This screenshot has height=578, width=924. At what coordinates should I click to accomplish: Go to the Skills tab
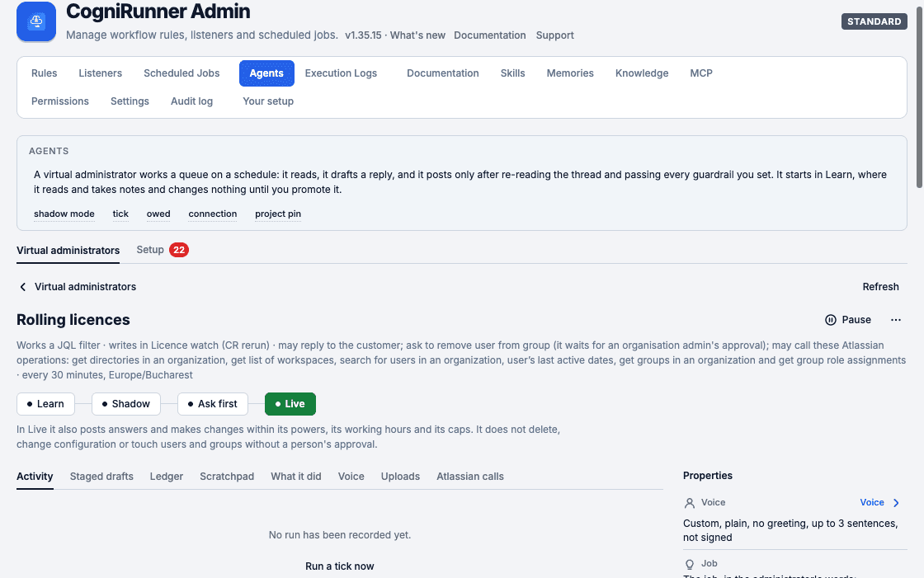[512, 73]
